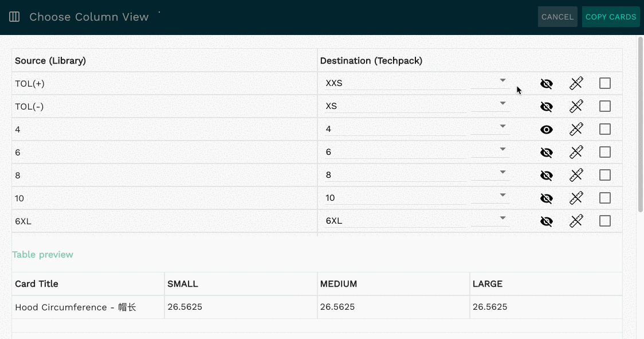The width and height of the screenshot is (644, 339).
Task: Click the vertical scrollbar on the right
Action: [x=641, y=124]
